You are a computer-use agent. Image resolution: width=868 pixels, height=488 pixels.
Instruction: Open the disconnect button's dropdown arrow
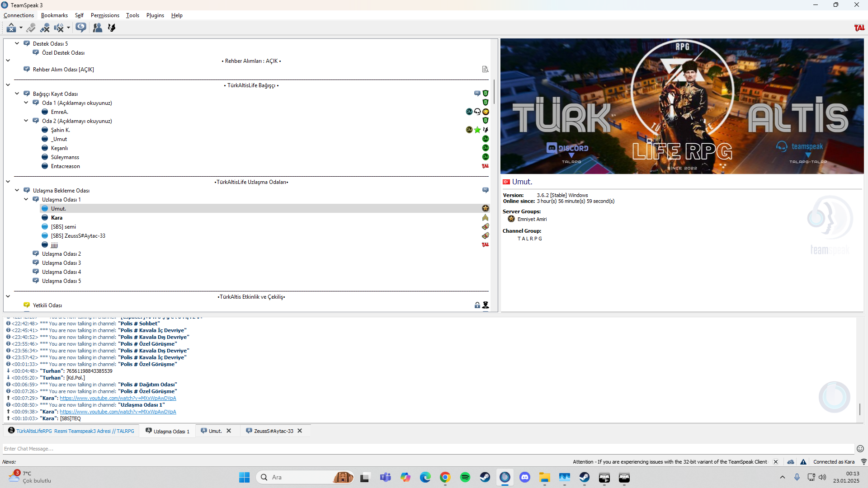(x=21, y=28)
